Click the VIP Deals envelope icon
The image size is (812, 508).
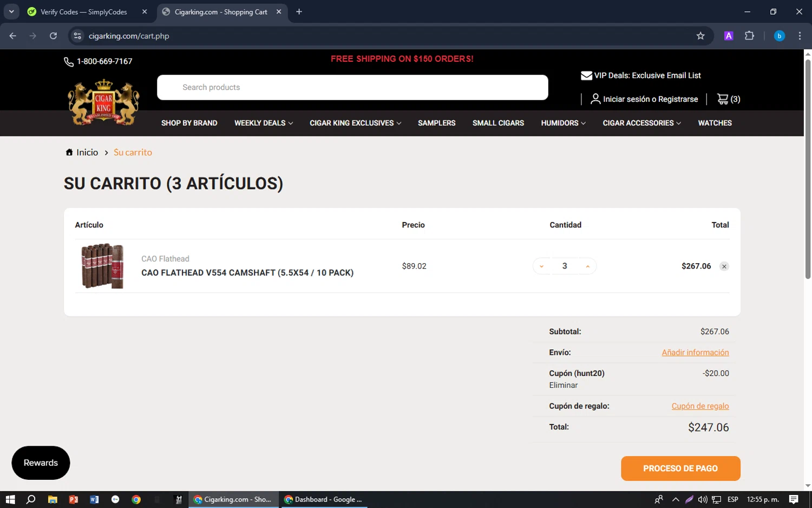tap(586, 76)
